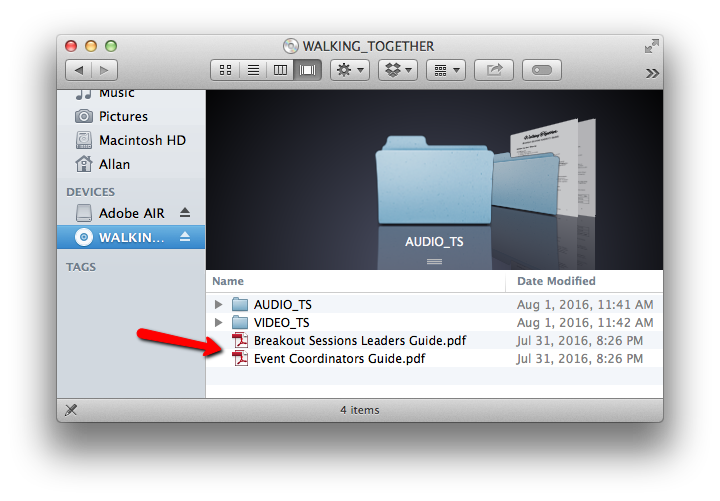
Task: Open Macintosh HD in the sidebar
Action: coord(142,140)
